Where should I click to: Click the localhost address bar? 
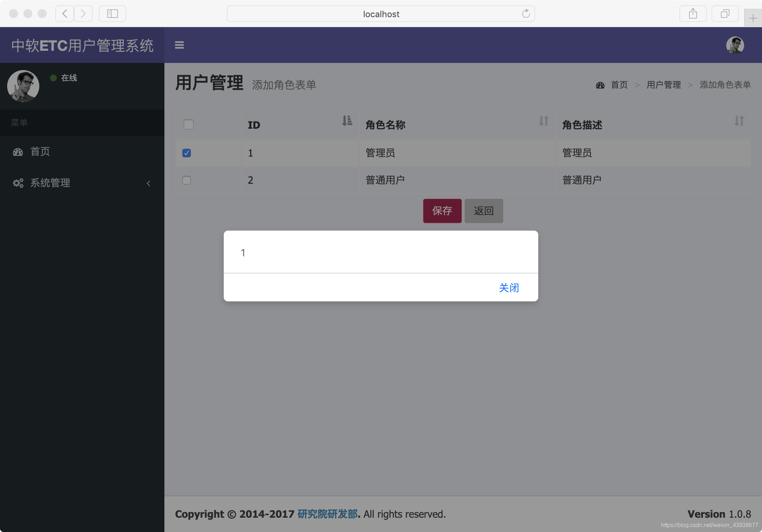[x=381, y=14]
